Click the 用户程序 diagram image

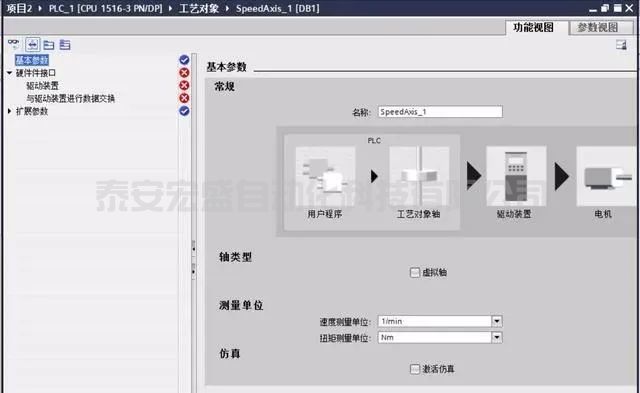(325, 176)
